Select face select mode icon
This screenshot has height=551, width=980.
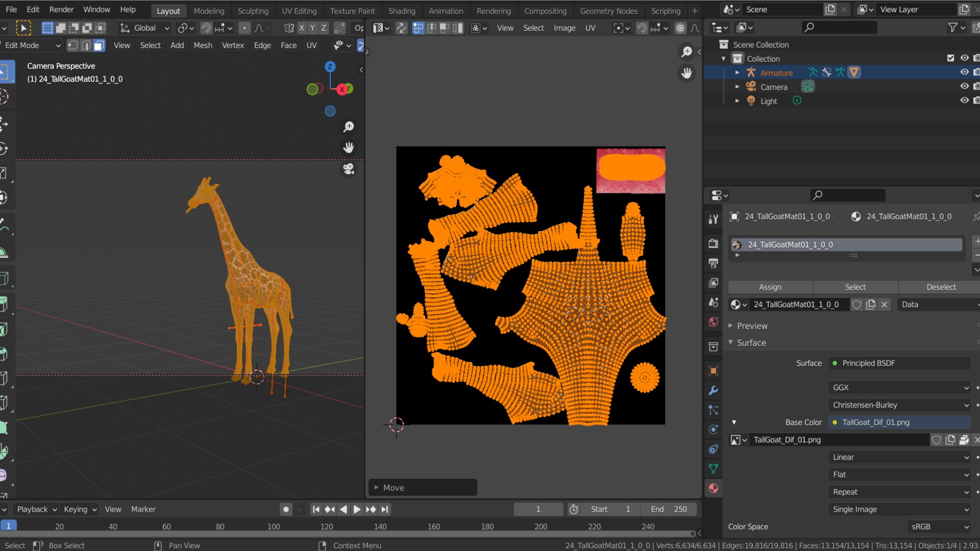pos(99,45)
